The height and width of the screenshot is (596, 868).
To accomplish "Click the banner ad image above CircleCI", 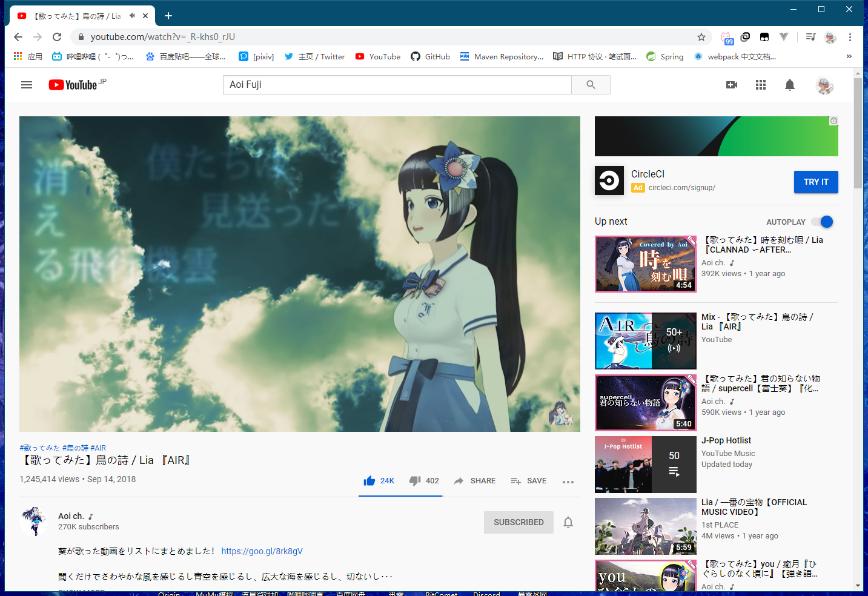I will coord(717,136).
